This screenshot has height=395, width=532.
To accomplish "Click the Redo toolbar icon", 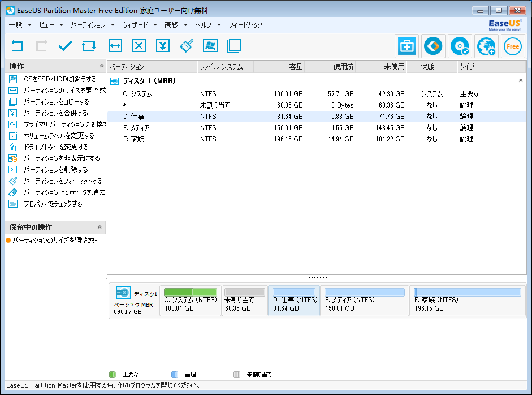I will coord(41,46).
